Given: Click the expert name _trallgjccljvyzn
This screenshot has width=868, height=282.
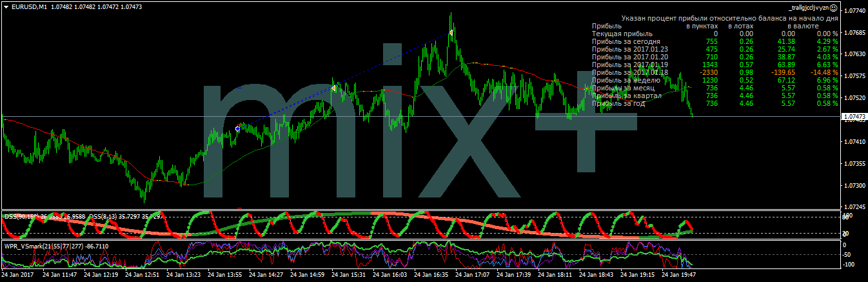Looking at the screenshot, I should pos(809,7).
